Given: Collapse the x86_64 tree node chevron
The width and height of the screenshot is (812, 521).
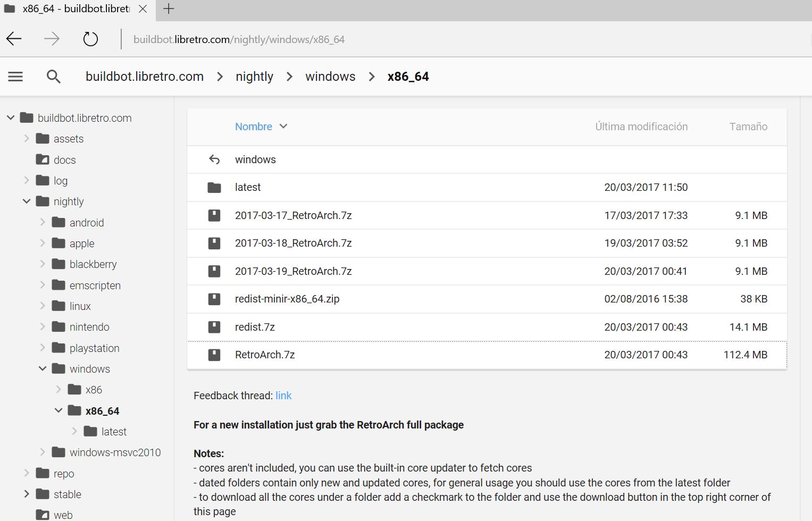Looking at the screenshot, I should click(58, 410).
